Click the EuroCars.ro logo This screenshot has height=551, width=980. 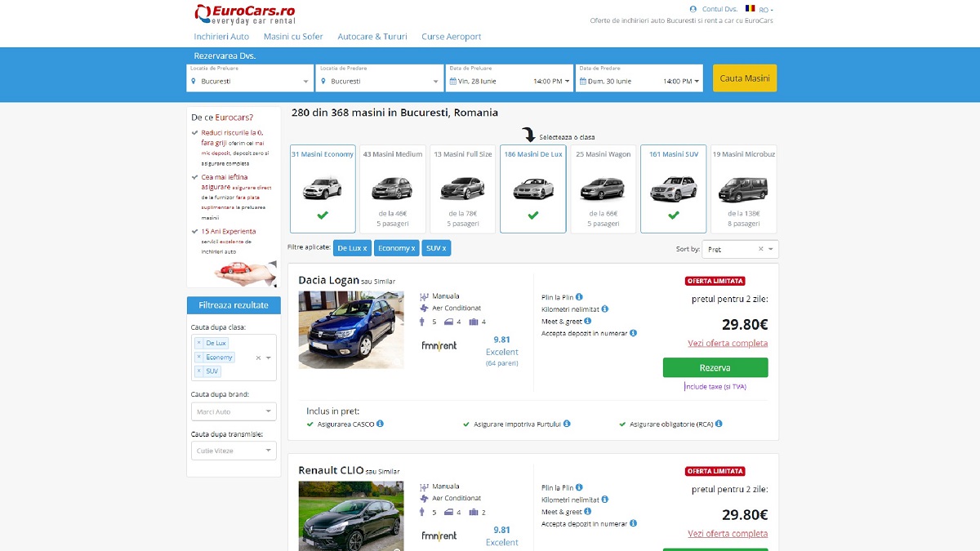click(x=245, y=15)
